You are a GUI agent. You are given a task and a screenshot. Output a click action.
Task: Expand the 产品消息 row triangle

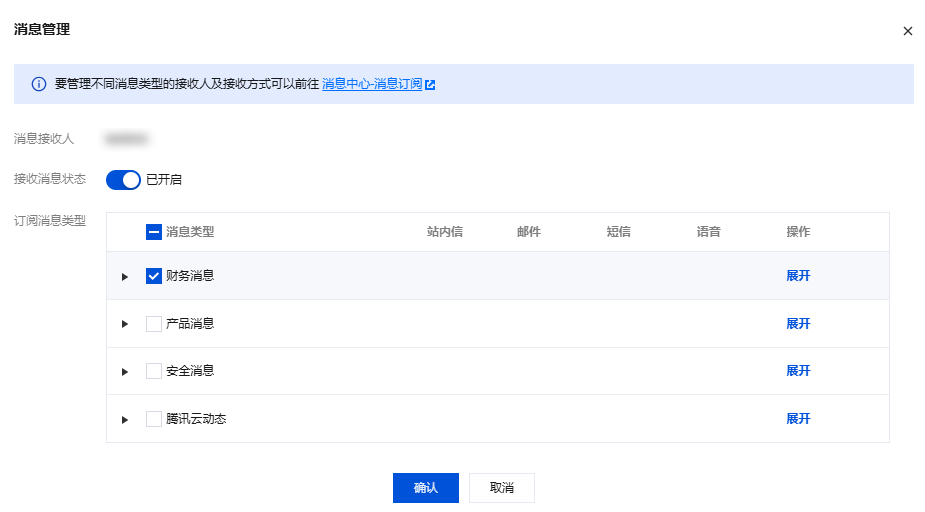point(125,324)
